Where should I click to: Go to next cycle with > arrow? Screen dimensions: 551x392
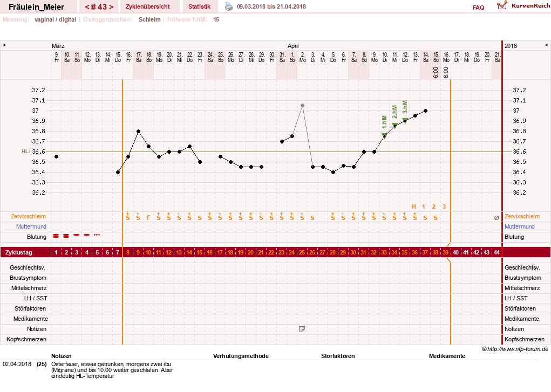pos(111,6)
